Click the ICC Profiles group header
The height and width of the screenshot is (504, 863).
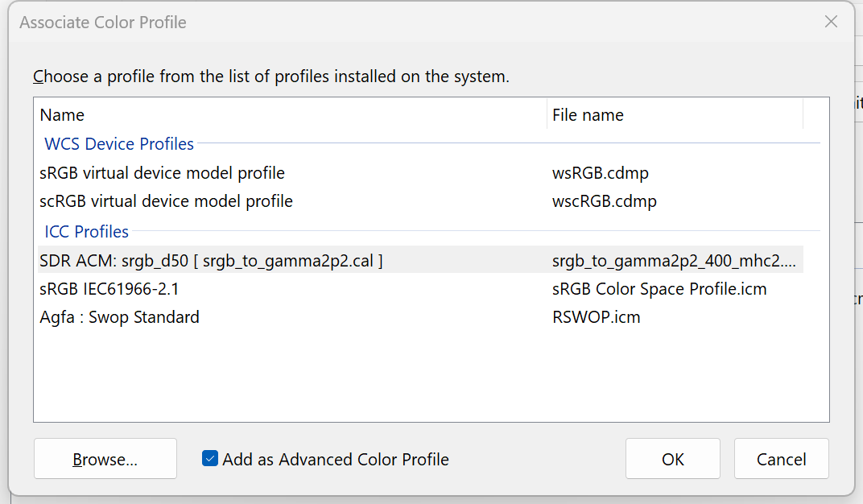click(x=86, y=231)
